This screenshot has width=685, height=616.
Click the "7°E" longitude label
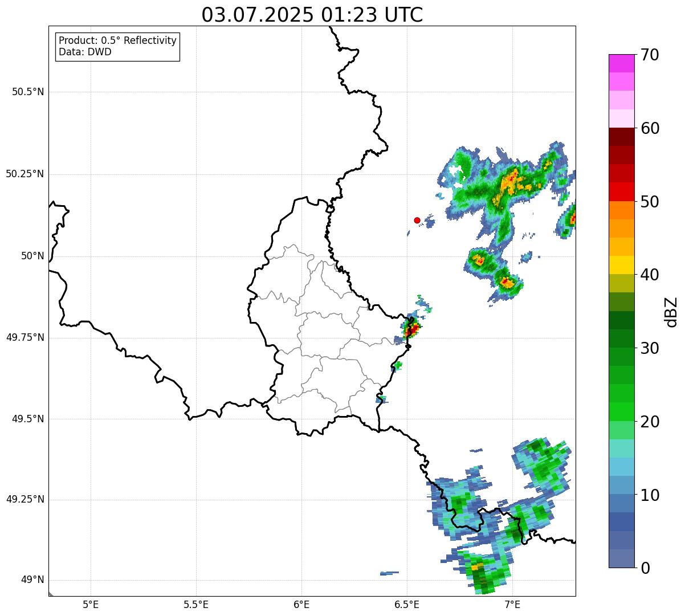(x=512, y=604)
